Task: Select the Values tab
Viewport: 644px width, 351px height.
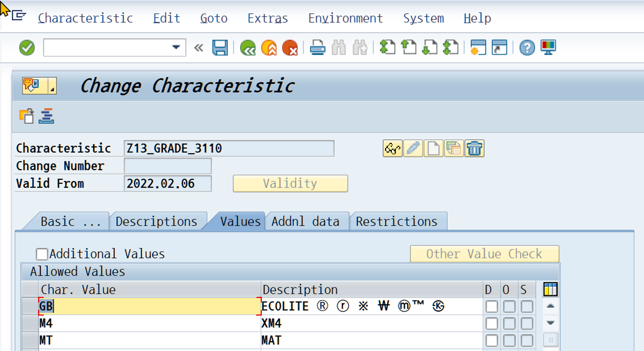Action: click(240, 221)
